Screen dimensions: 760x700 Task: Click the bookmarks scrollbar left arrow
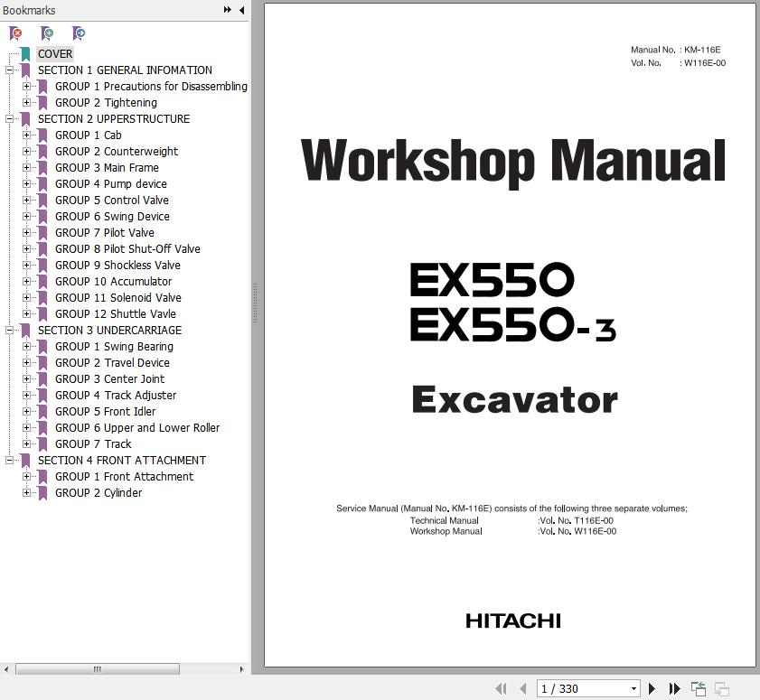pos(5,669)
